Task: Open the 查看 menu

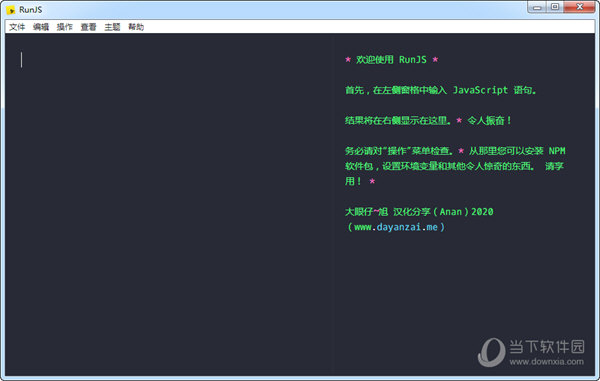Action: click(88, 27)
